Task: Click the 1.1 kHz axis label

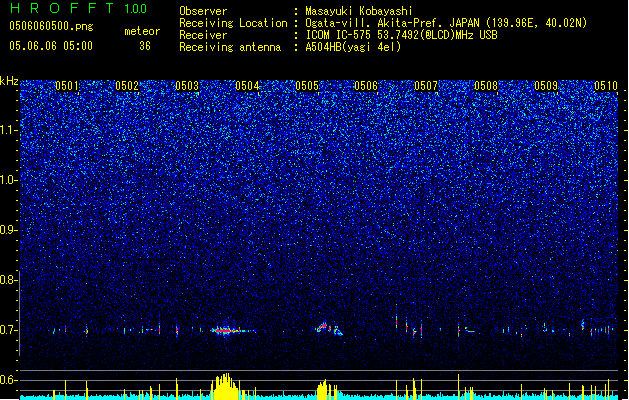Action: [x=9, y=130]
